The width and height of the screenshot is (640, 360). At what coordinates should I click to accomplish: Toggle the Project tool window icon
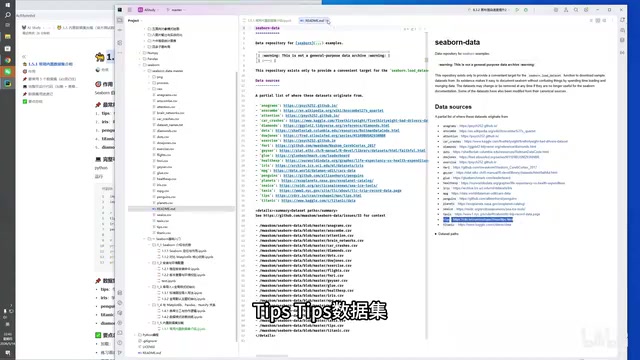120,20
